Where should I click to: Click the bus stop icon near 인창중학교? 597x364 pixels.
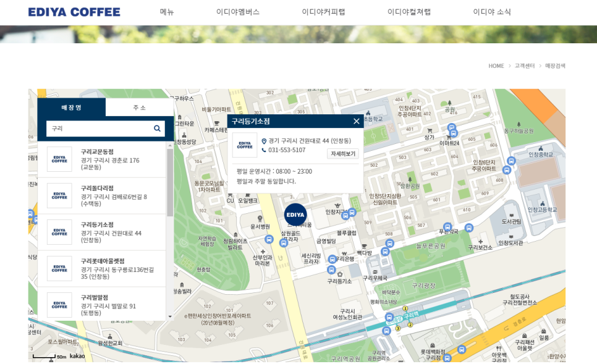coord(511,161)
